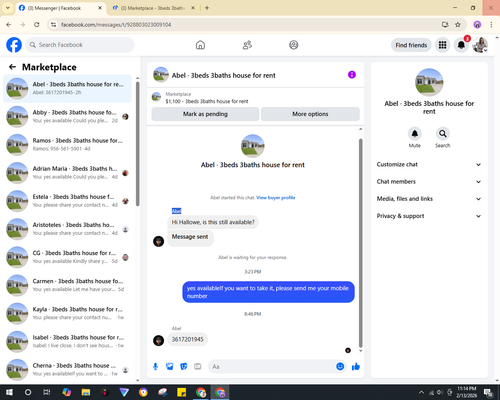Open a new browser tab

(207, 8)
